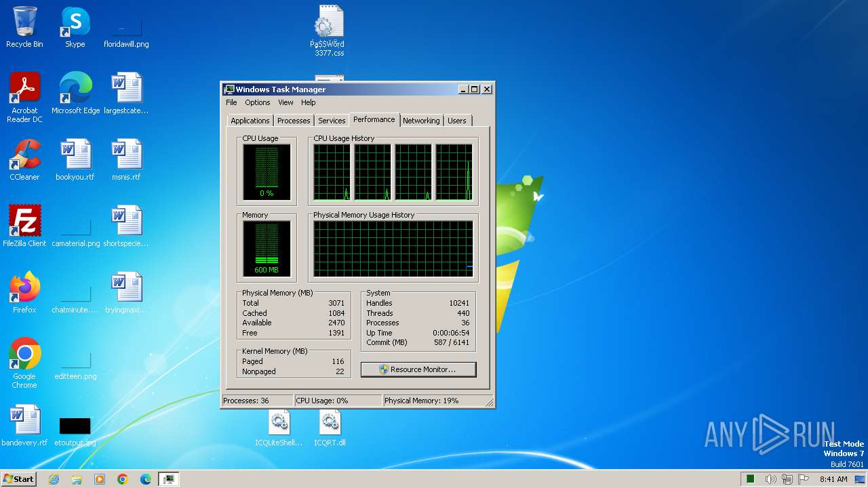Image resolution: width=868 pixels, height=488 pixels.
Task: Select the largestcate... Word document icon
Action: [x=126, y=94]
